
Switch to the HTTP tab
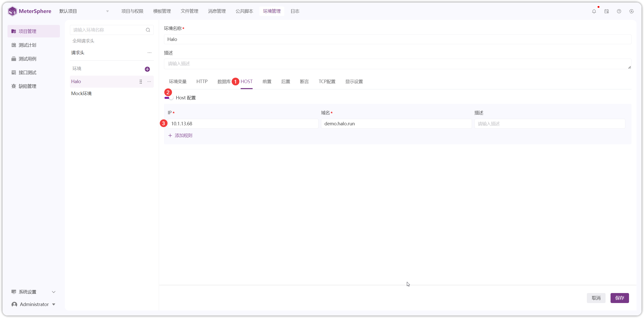click(x=202, y=82)
